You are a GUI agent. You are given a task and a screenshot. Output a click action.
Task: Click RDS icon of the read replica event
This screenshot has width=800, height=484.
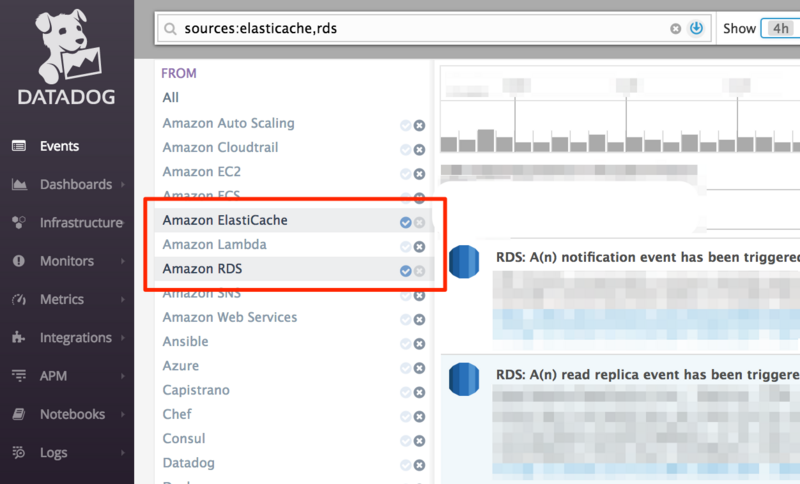pyautogui.click(x=464, y=379)
